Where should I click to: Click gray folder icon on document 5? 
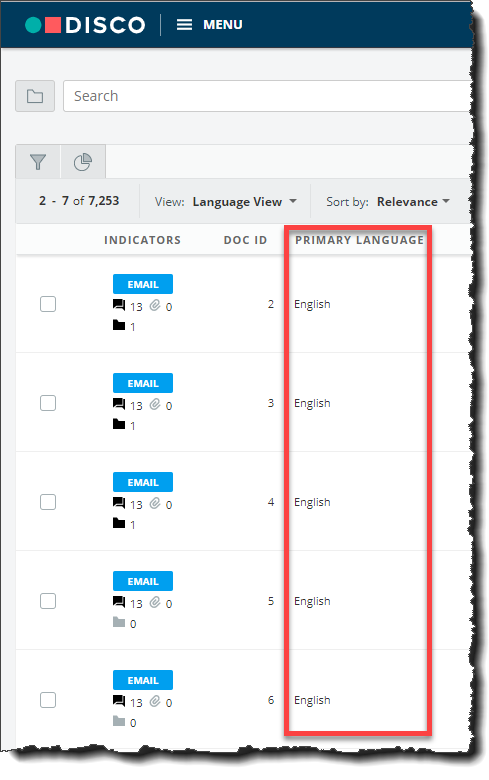click(119, 622)
